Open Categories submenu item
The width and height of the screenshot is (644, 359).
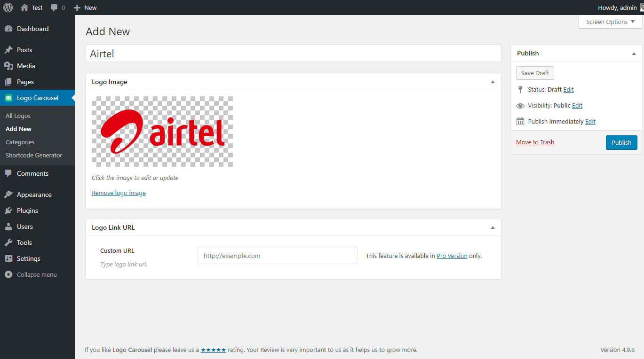(x=20, y=142)
